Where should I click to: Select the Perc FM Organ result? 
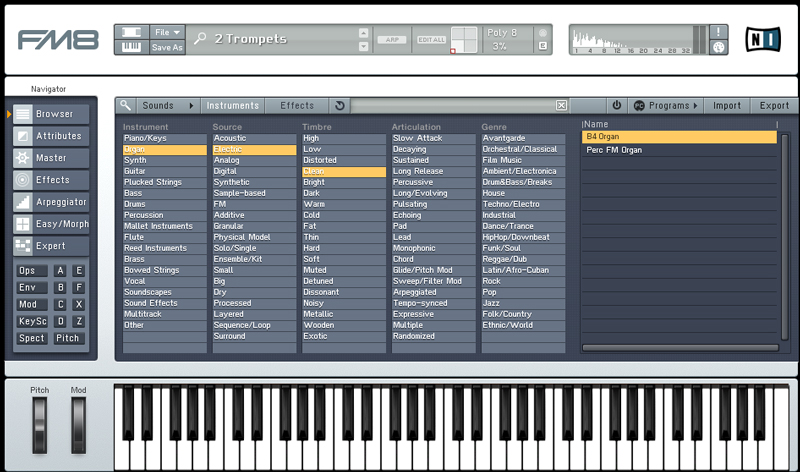[679, 150]
